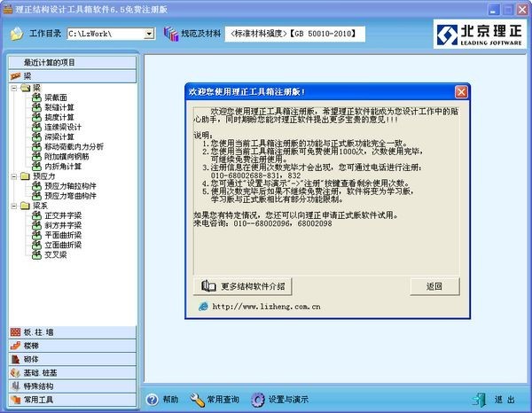This screenshot has width=532, height=413.
Task: Click the 规范及材料 books icon
Action: pos(171,34)
